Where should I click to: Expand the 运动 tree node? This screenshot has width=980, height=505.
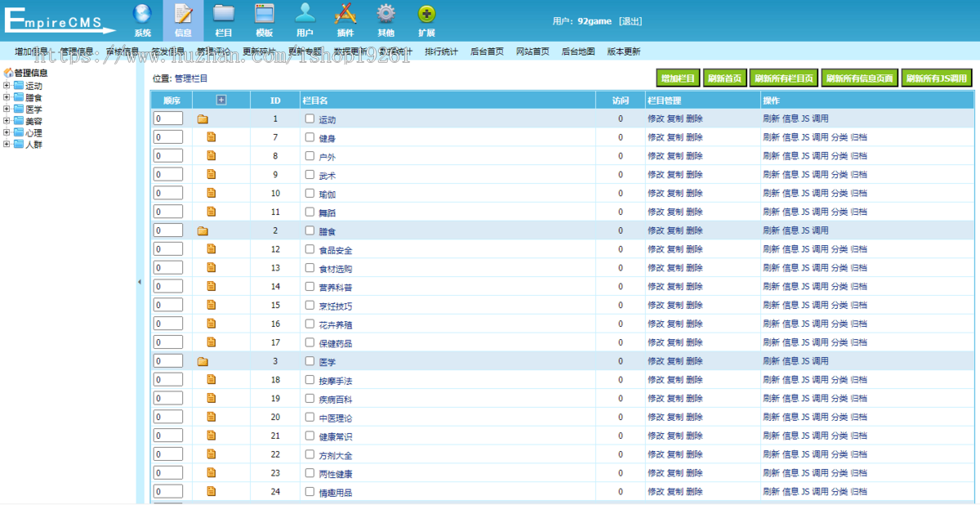click(x=7, y=85)
